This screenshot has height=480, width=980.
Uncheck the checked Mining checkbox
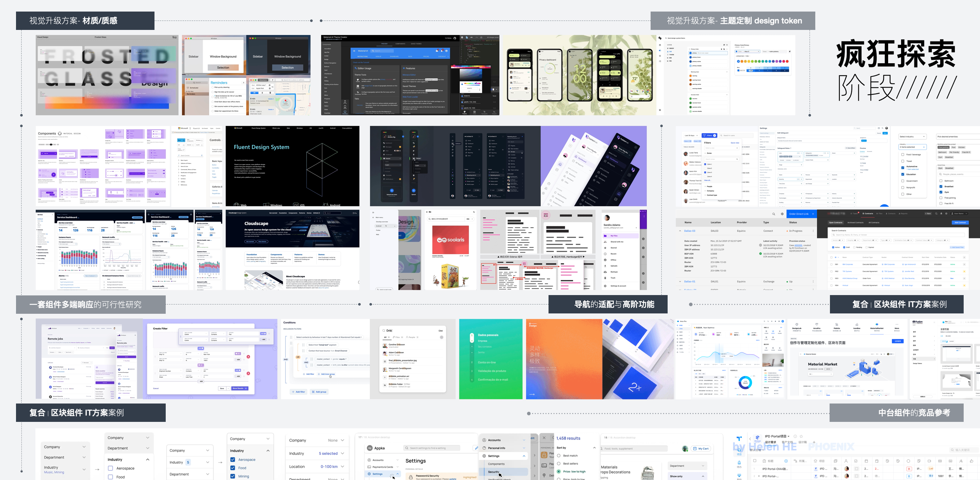(x=232, y=476)
